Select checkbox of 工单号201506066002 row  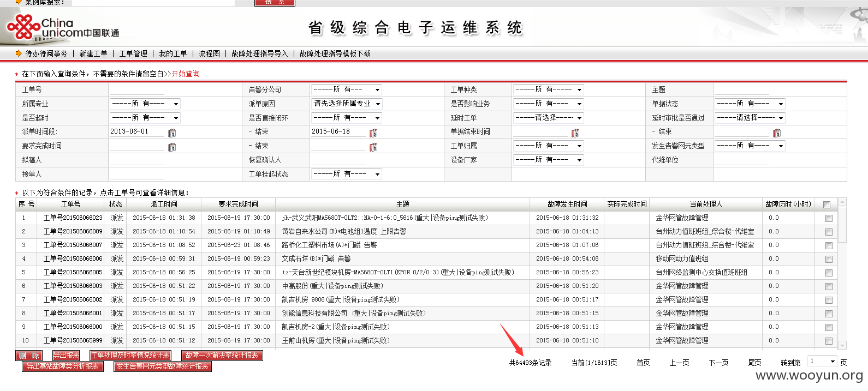(829, 300)
